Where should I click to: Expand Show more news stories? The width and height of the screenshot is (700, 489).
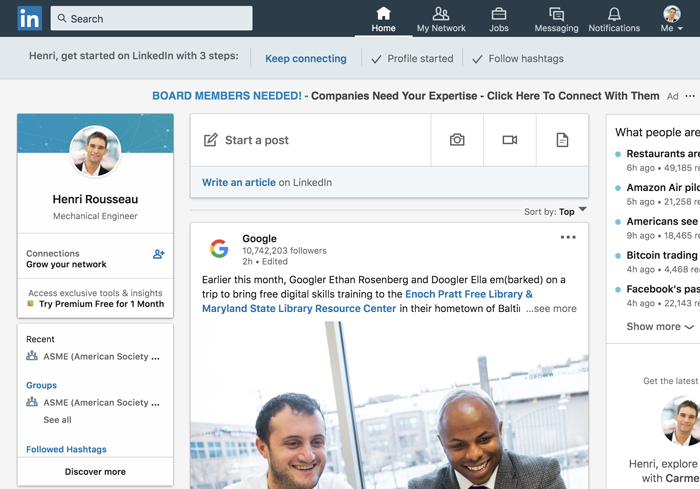coord(659,327)
